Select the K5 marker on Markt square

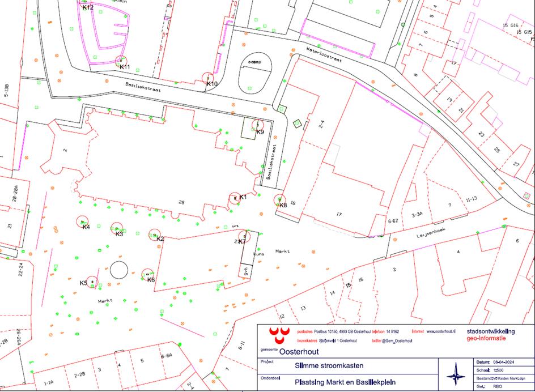click(92, 284)
